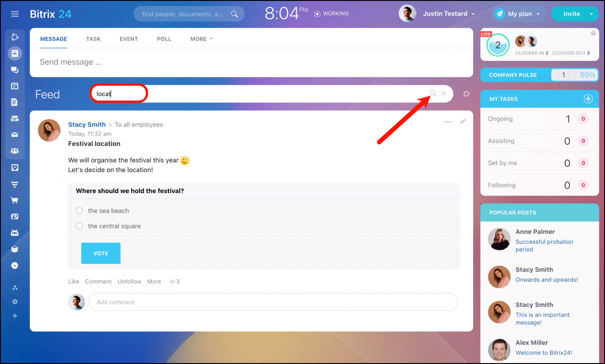Viewport: 605px width, 364px height.
Task: Click into the Send message field
Action: click(251, 62)
